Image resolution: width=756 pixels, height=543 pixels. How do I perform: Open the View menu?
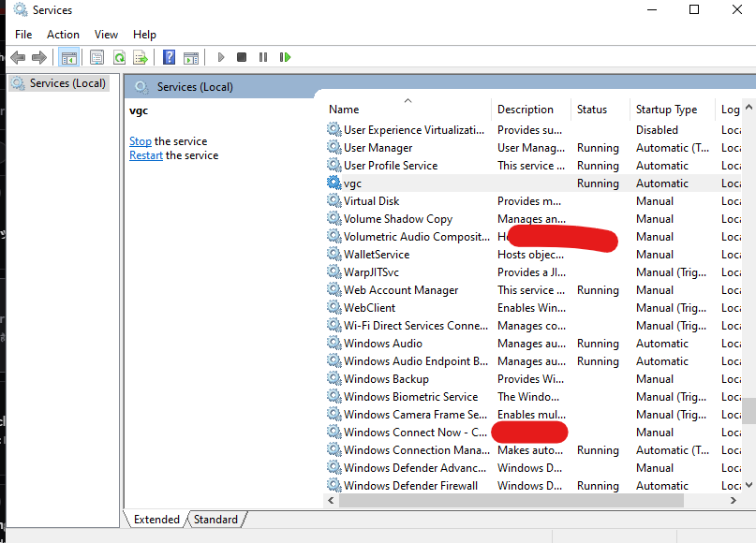tap(106, 35)
